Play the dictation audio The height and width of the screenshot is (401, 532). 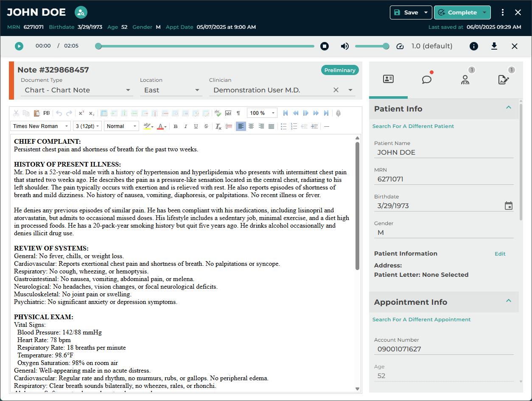(19, 46)
